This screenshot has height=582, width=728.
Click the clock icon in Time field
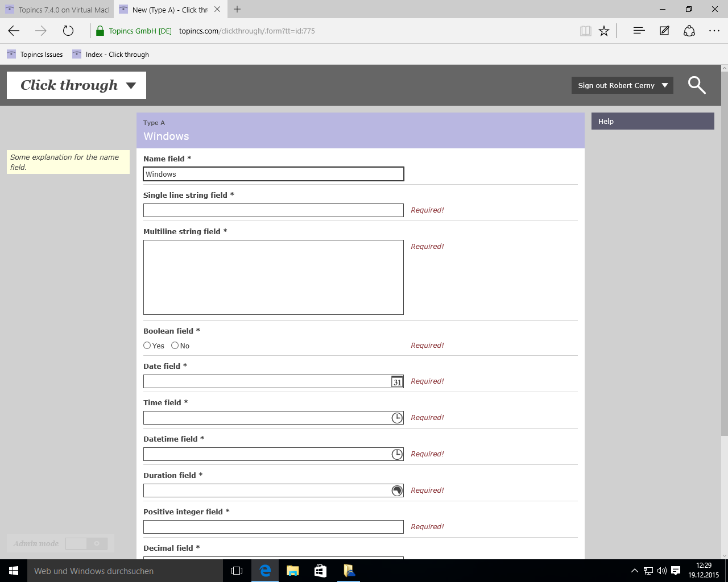(397, 418)
